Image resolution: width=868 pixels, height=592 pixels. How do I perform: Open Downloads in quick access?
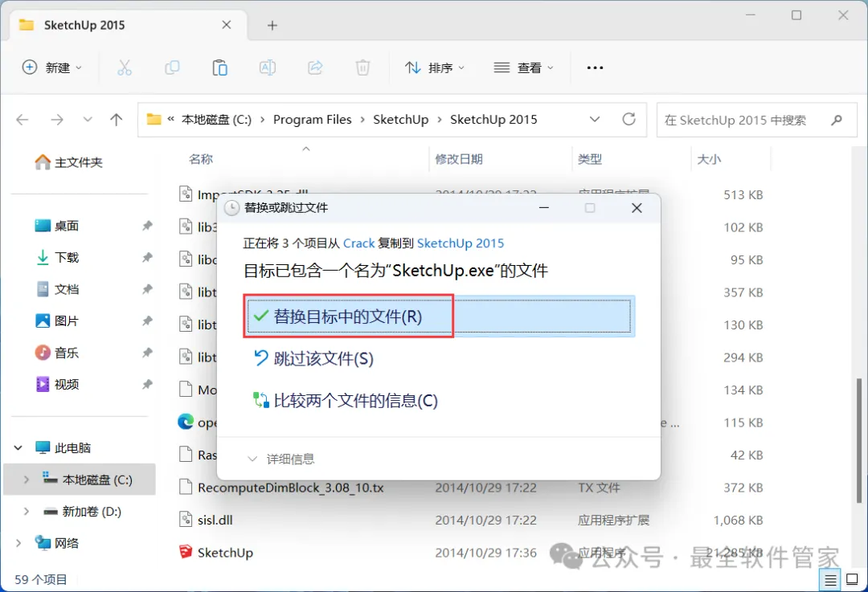[58, 257]
